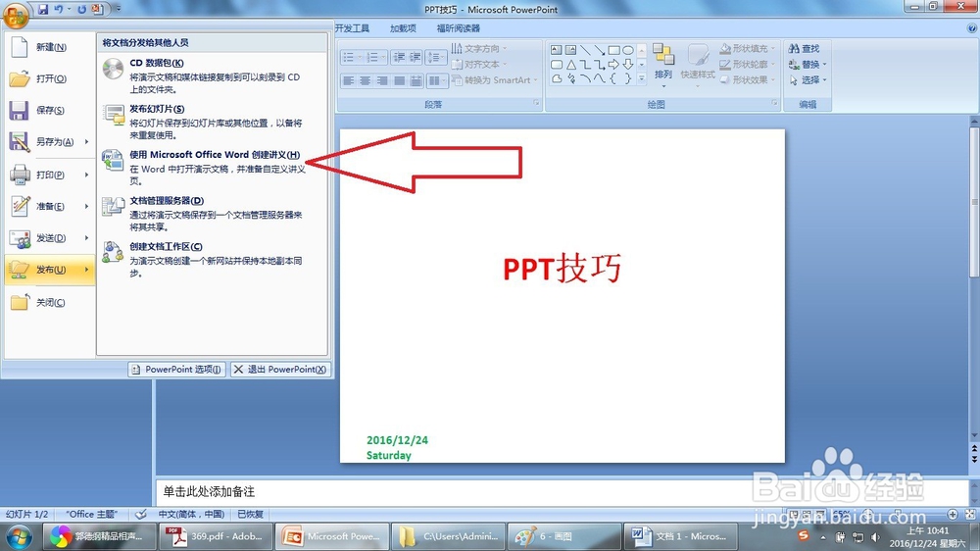Select the text box shape
This screenshot has width=980, height=551.
(x=557, y=50)
